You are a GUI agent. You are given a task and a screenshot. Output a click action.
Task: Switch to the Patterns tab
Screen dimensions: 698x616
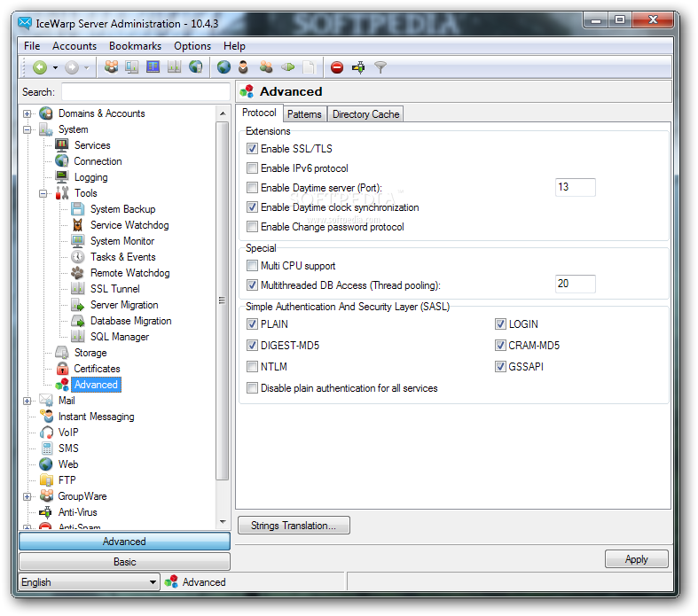click(304, 114)
